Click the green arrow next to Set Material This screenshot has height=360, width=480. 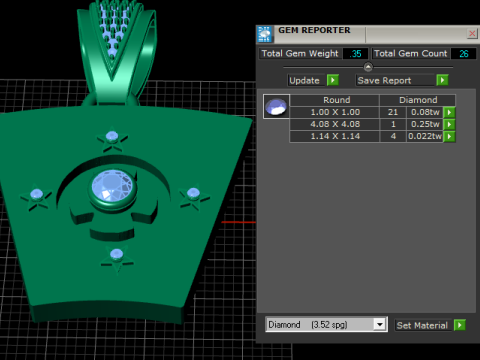point(460,325)
